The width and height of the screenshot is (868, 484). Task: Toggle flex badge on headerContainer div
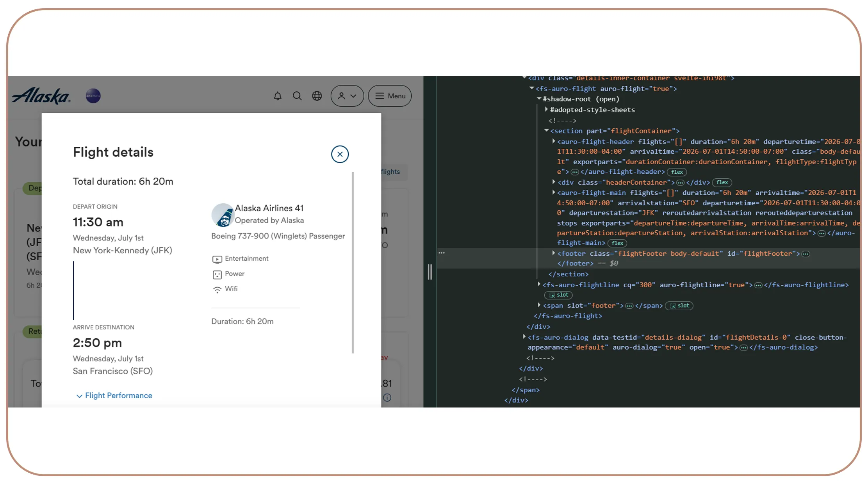(722, 182)
